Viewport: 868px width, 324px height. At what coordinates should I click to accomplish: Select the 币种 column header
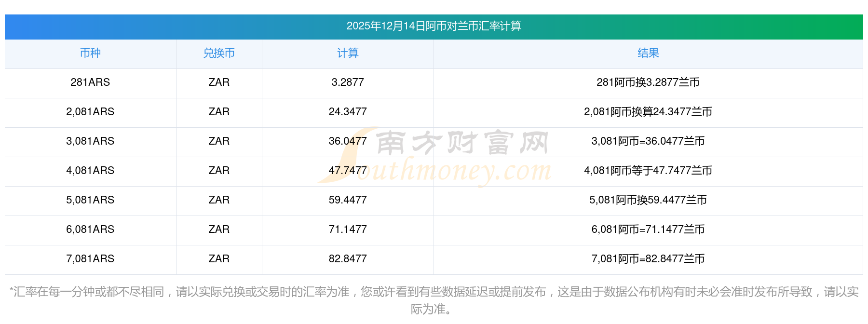click(90, 53)
